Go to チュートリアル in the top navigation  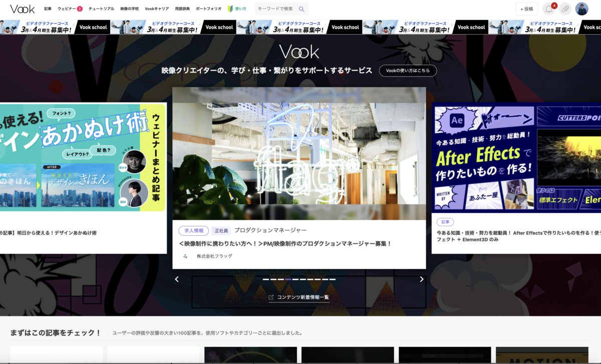click(x=101, y=9)
